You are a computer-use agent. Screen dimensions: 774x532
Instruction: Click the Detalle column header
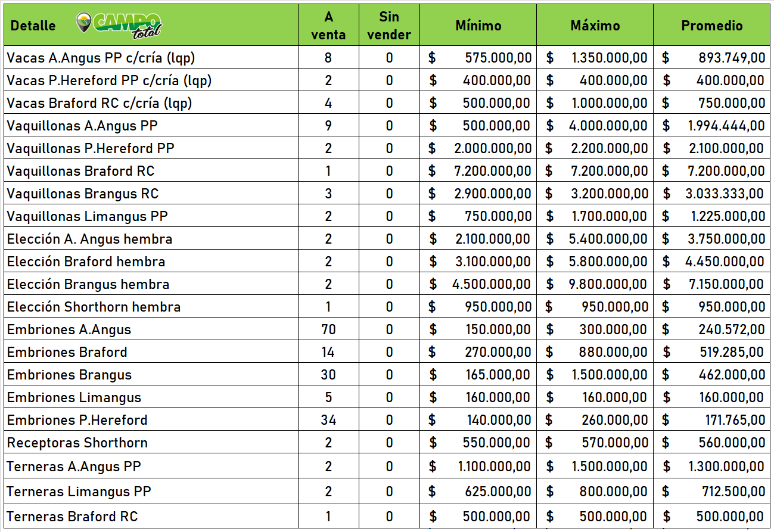pyautogui.click(x=33, y=26)
